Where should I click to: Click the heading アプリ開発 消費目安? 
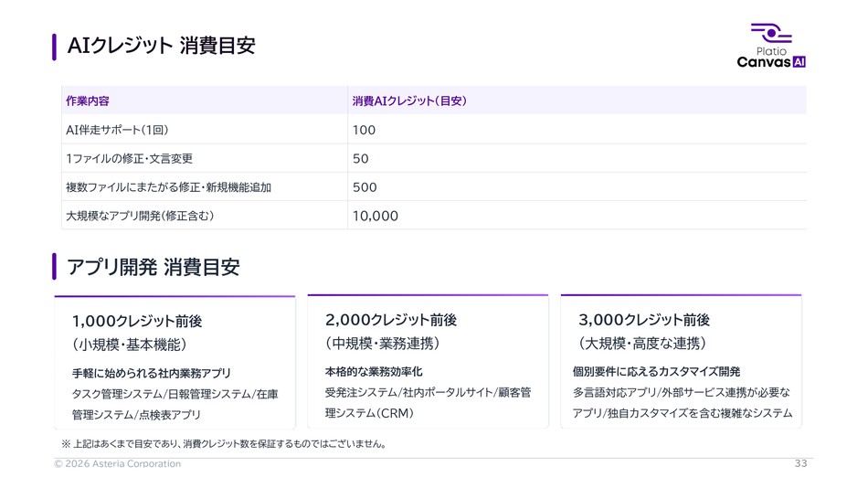point(153,267)
